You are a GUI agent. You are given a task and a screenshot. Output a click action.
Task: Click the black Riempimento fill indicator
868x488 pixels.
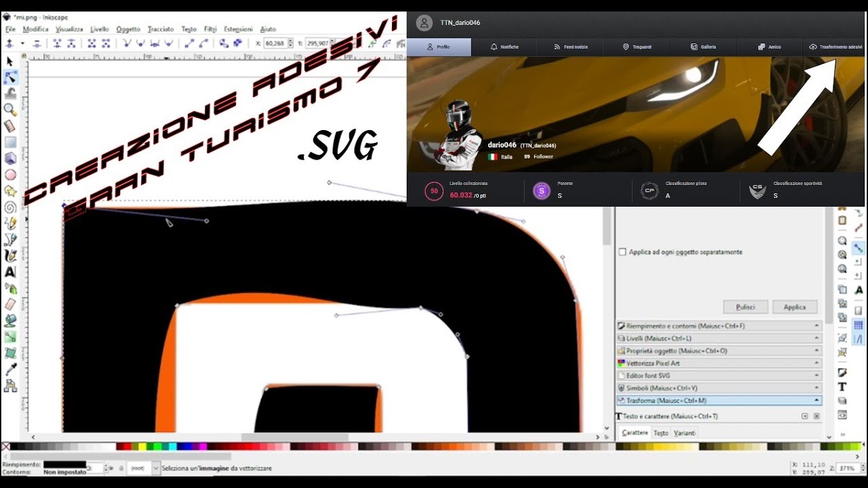[x=64, y=464]
